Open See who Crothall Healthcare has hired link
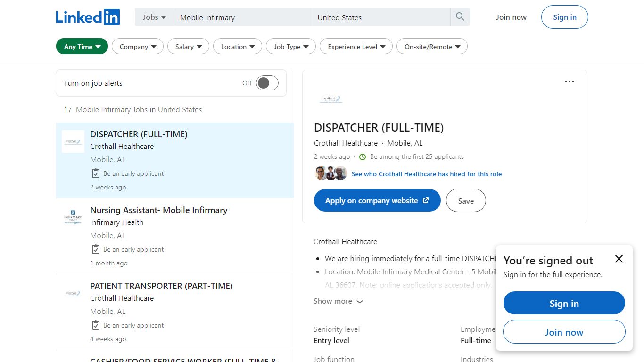 coord(427,174)
